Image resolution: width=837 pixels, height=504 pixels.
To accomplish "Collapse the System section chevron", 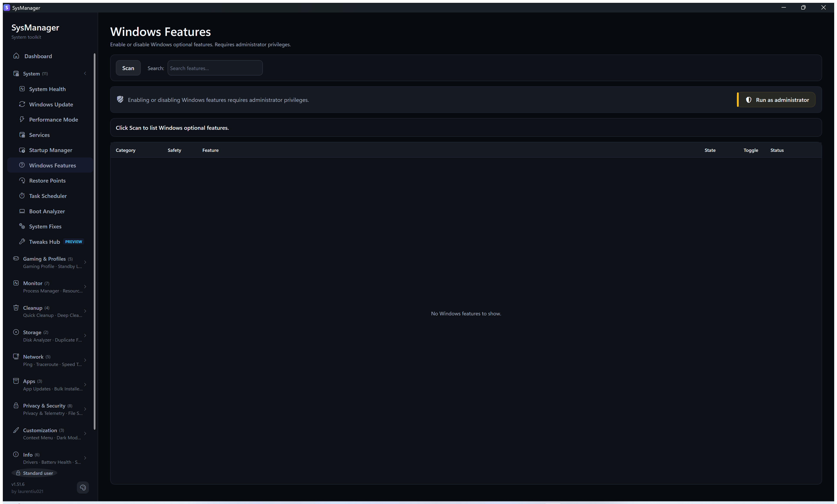I will pyautogui.click(x=85, y=74).
